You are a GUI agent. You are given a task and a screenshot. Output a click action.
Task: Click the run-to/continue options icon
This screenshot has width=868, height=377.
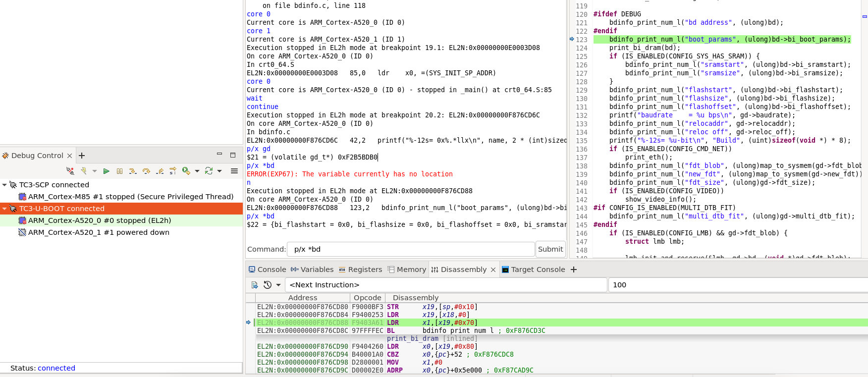186,171
